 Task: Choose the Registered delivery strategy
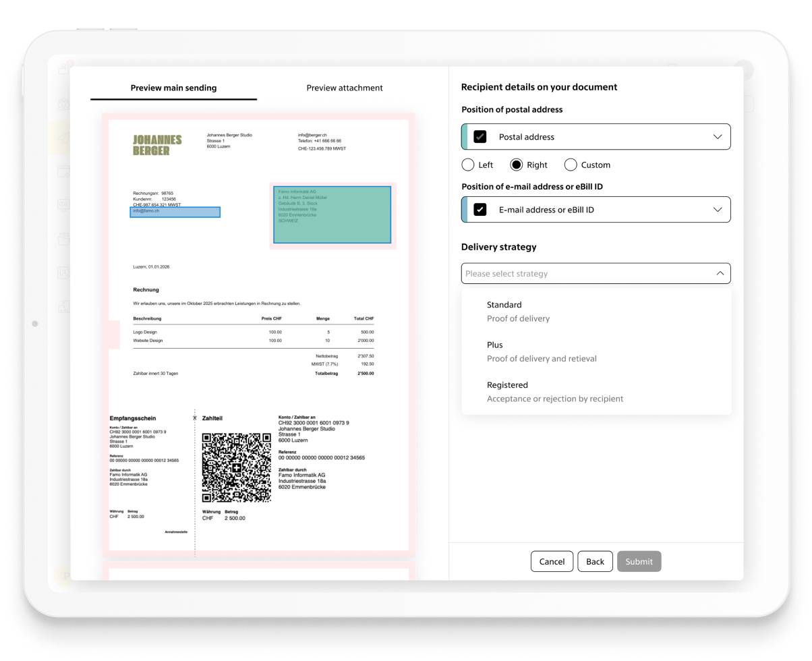coord(596,392)
